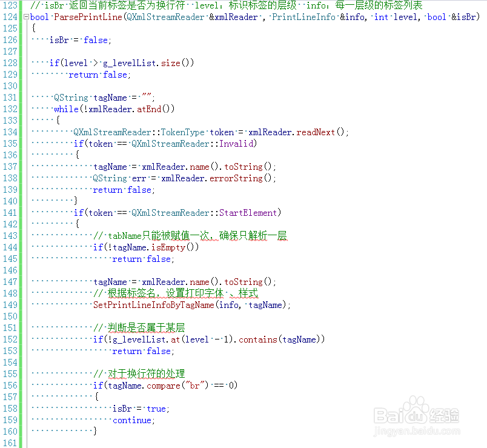Image resolution: width=487 pixels, height=448 pixels.
Task: Click line number 161 at the bottom
Action: pyautogui.click(x=9, y=443)
